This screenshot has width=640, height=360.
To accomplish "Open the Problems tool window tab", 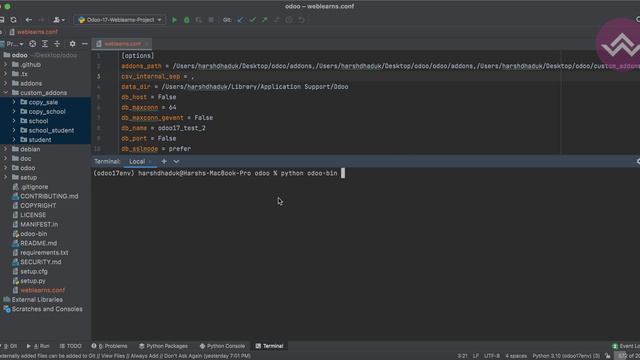I will (109, 346).
